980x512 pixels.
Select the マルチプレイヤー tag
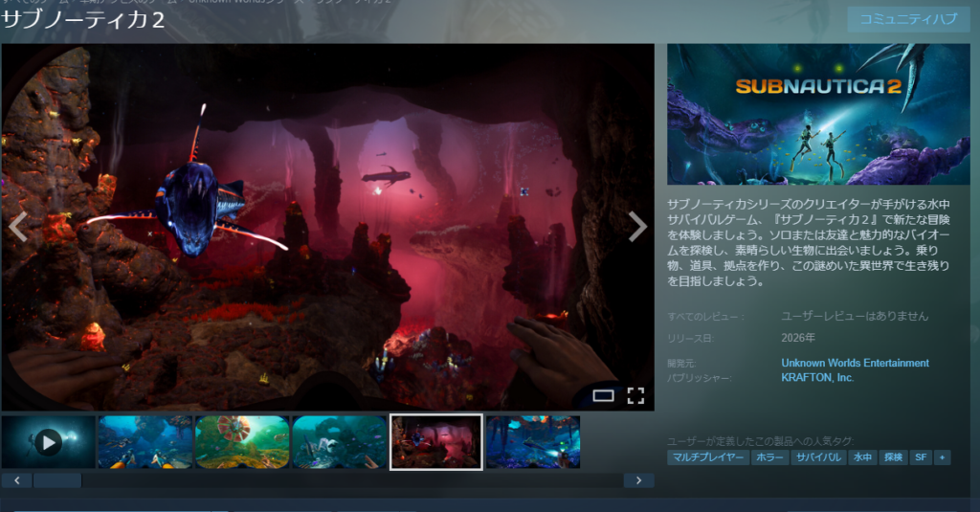707,457
